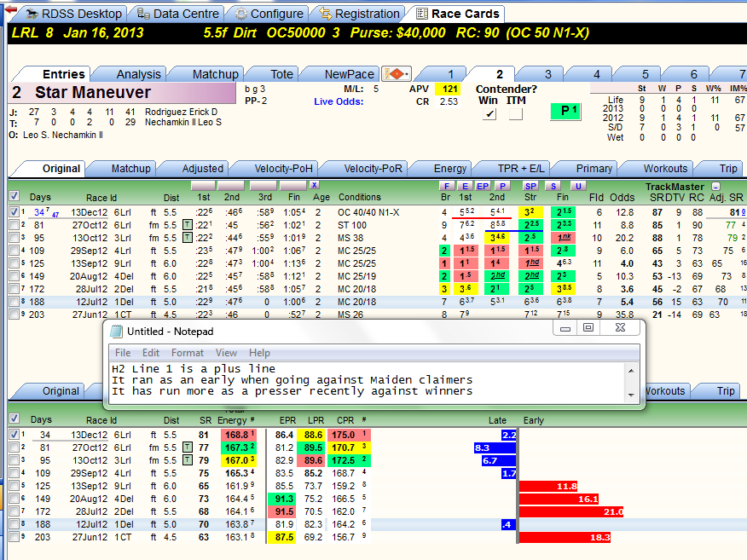Open the Velocity-PoH view tab
Screen dimensions: 747x560
[283, 169]
